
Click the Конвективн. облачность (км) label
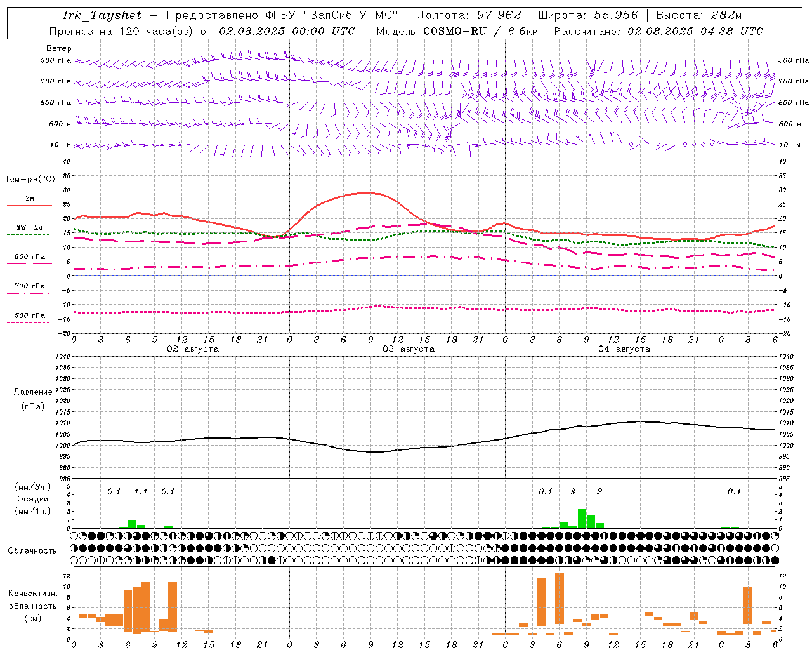tap(32, 606)
